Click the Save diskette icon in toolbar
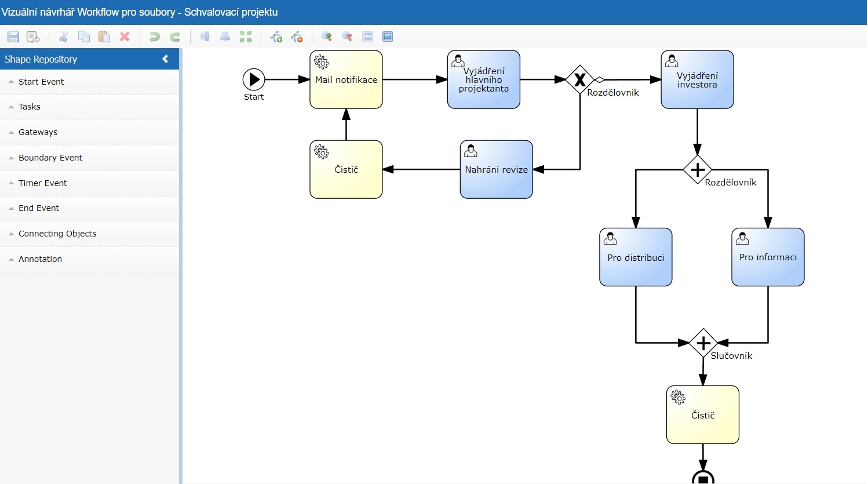 coord(13,37)
